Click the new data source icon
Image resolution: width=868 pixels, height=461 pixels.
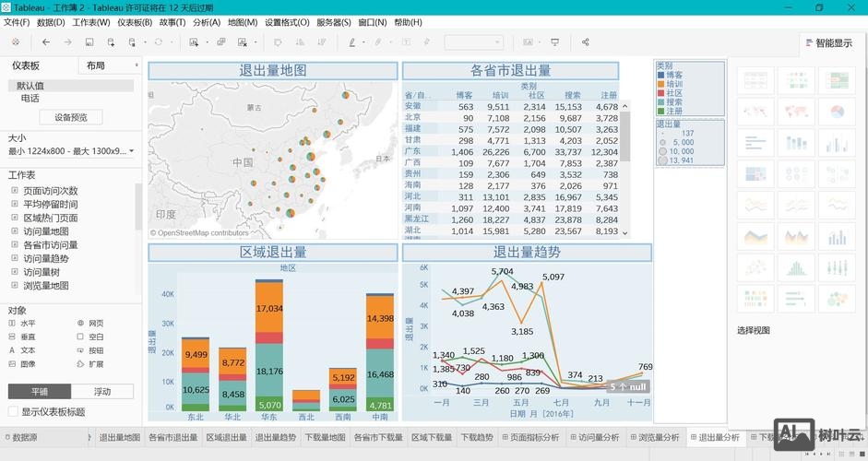pyautogui.click(x=111, y=42)
